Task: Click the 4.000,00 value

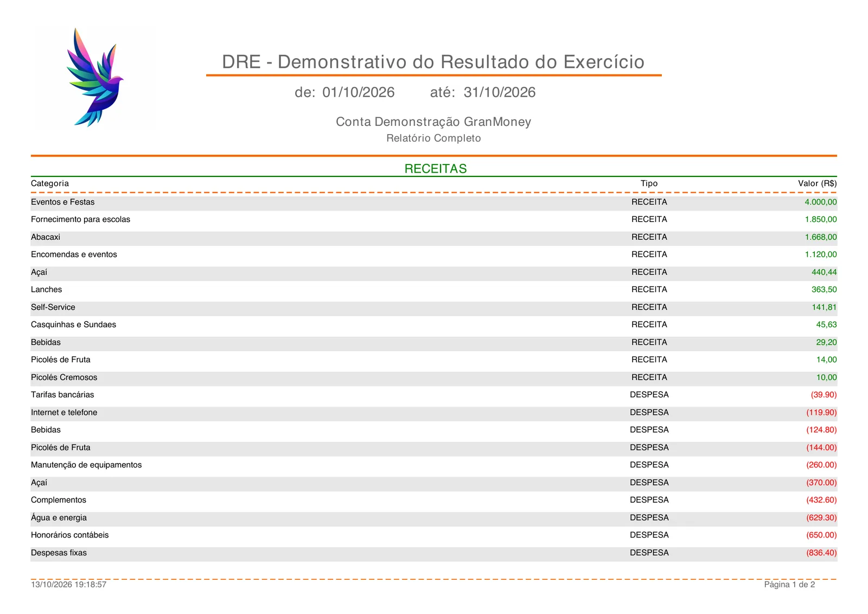Action: (820, 202)
